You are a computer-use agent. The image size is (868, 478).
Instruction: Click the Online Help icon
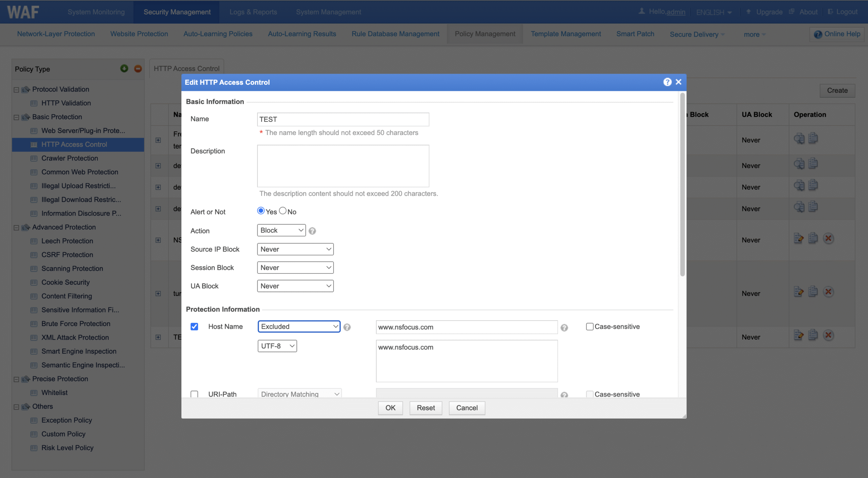click(x=818, y=34)
